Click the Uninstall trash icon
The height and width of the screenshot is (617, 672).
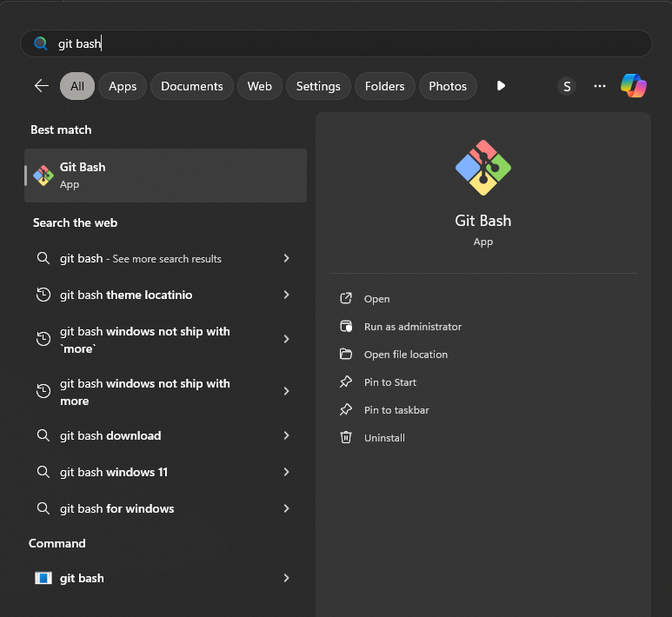coord(346,438)
